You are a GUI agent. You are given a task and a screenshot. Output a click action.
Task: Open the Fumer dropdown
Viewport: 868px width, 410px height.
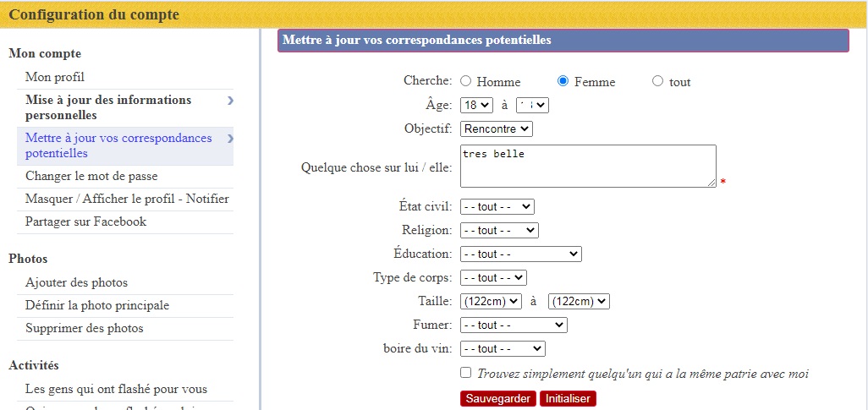[x=514, y=325]
